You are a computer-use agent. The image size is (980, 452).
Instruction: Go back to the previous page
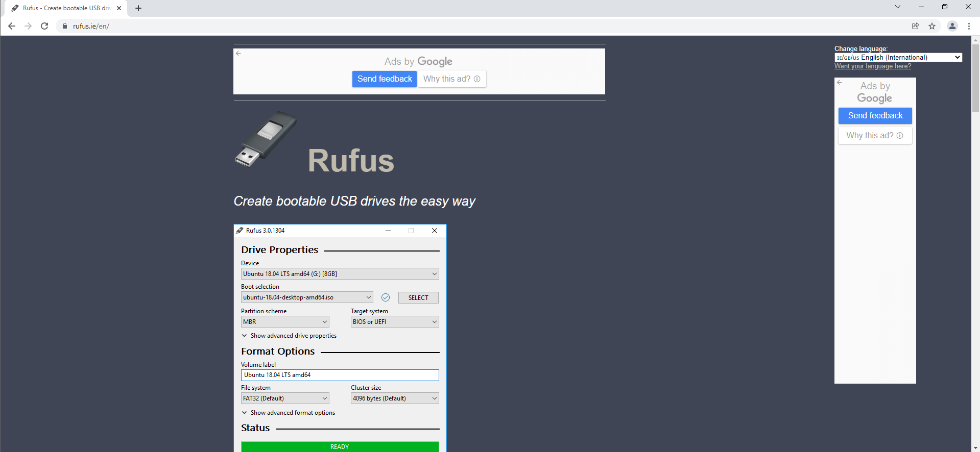click(12, 26)
